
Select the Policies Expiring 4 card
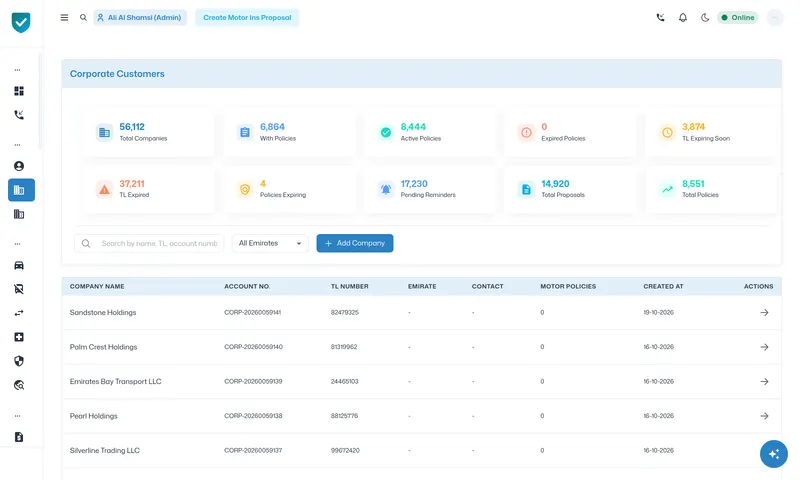click(x=289, y=189)
